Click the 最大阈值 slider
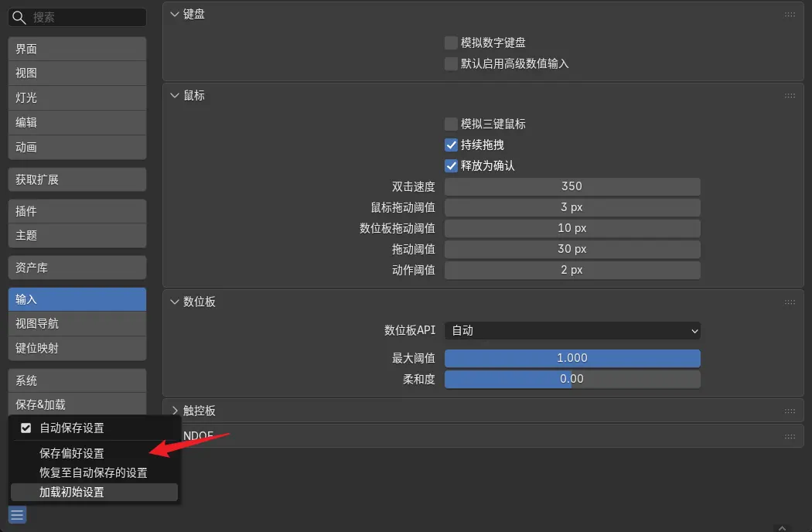 tap(572, 359)
